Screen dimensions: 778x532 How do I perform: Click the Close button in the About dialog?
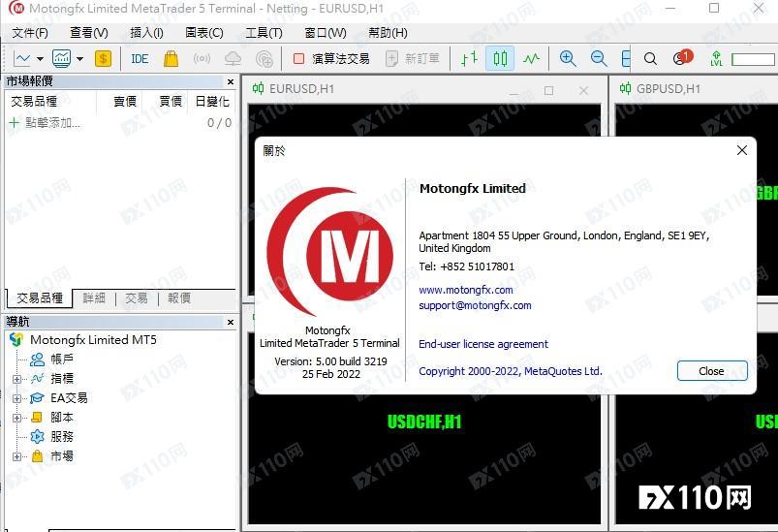click(x=711, y=371)
